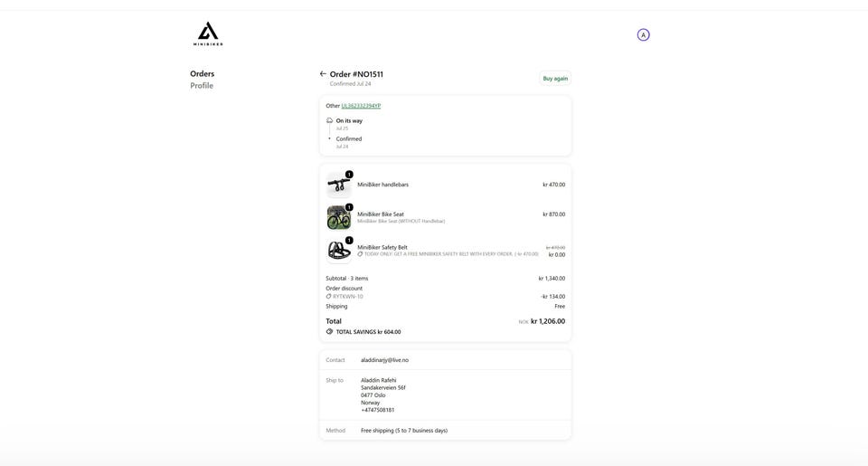Open the account avatar menu
868x466 pixels.
643,35
